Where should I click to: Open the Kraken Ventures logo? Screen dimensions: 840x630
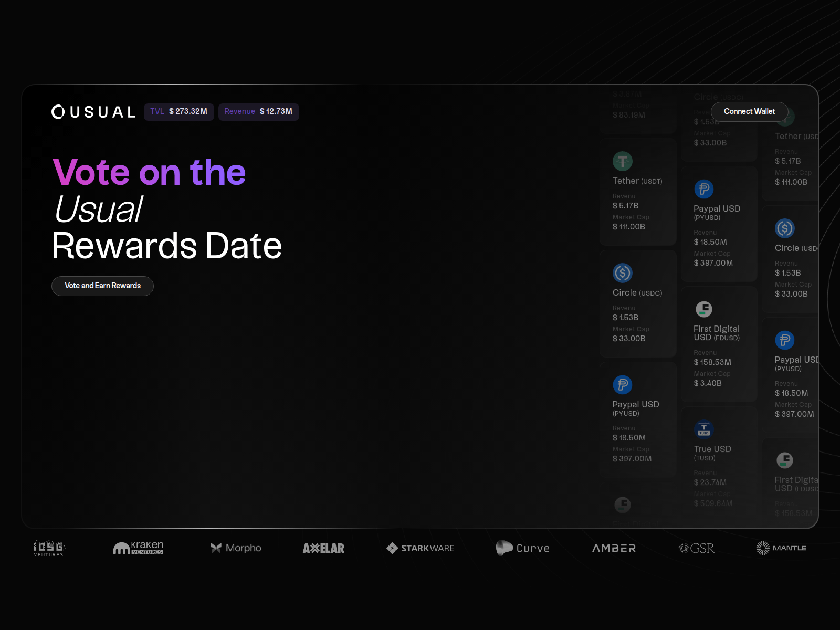pos(139,548)
